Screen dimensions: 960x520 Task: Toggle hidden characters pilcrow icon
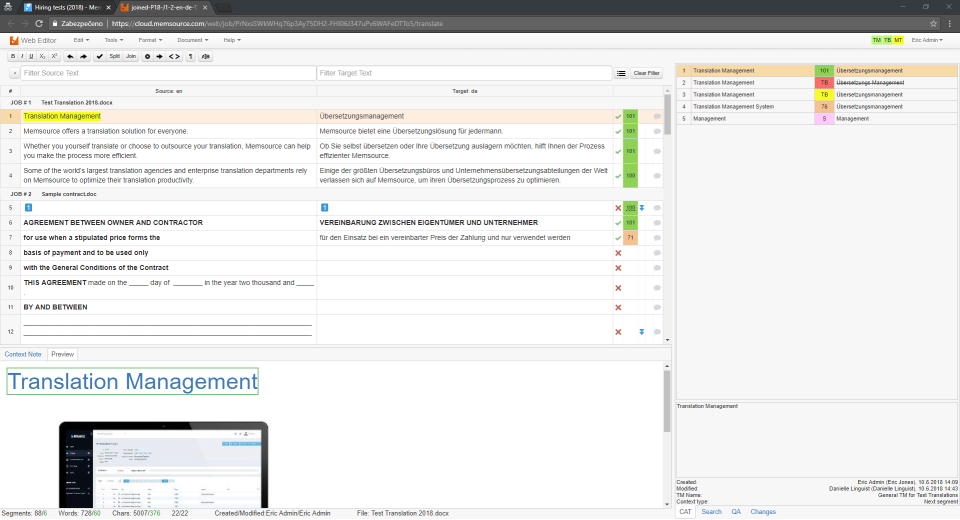tap(190, 56)
